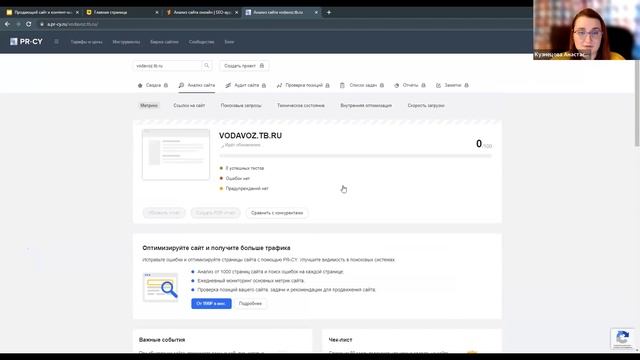Close the Продающий сайт browser tab
Viewport: 640px width, 360px height.
(x=77, y=12)
